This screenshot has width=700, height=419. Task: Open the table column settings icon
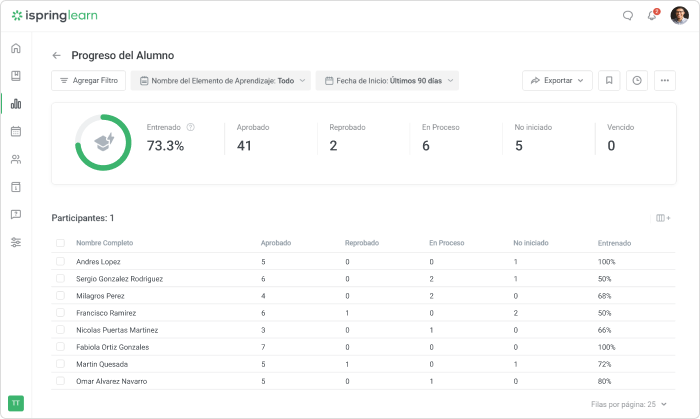[663, 218]
